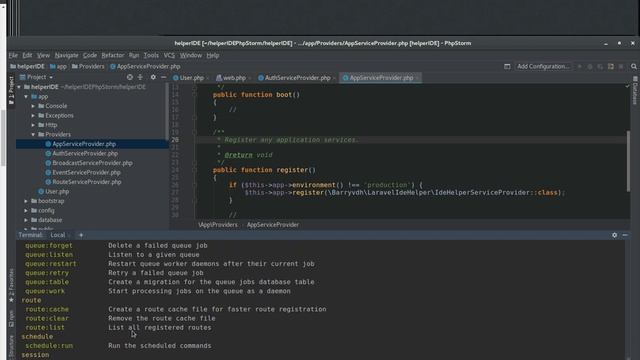Click the AppServiceProvider breadcrumb below editor
Image resolution: width=640 pixels, height=360 pixels.
click(x=273, y=225)
